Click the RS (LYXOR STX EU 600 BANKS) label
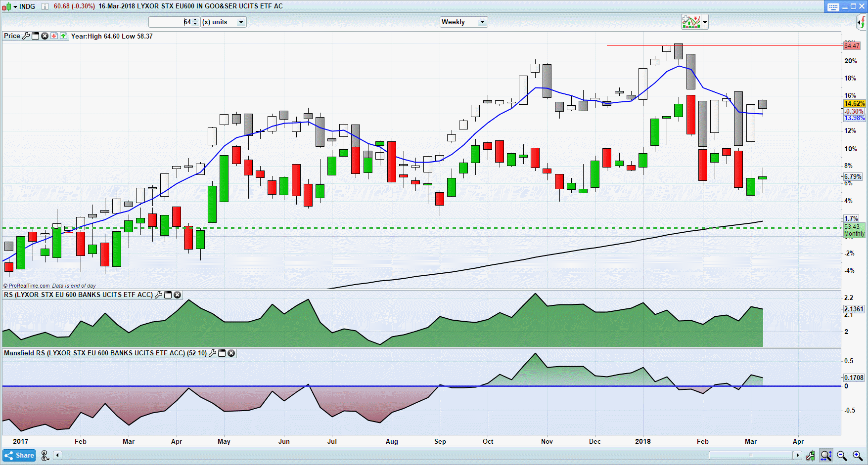 [78, 295]
